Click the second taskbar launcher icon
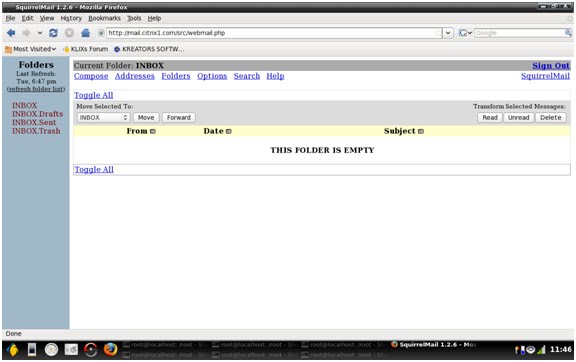576x362 pixels. (x=32, y=350)
